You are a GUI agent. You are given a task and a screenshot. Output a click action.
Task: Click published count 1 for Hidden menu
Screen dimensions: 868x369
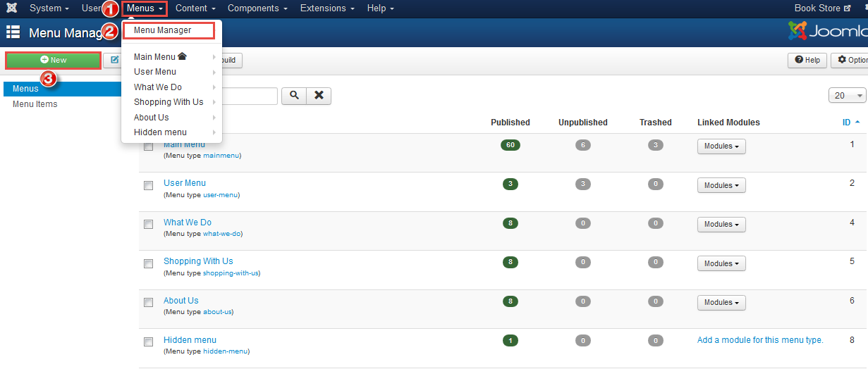510,341
